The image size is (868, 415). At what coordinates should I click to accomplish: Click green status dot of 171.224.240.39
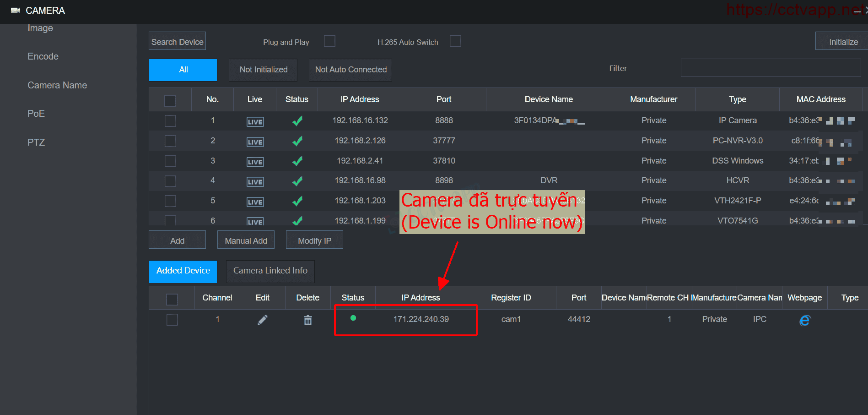tap(353, 318)
